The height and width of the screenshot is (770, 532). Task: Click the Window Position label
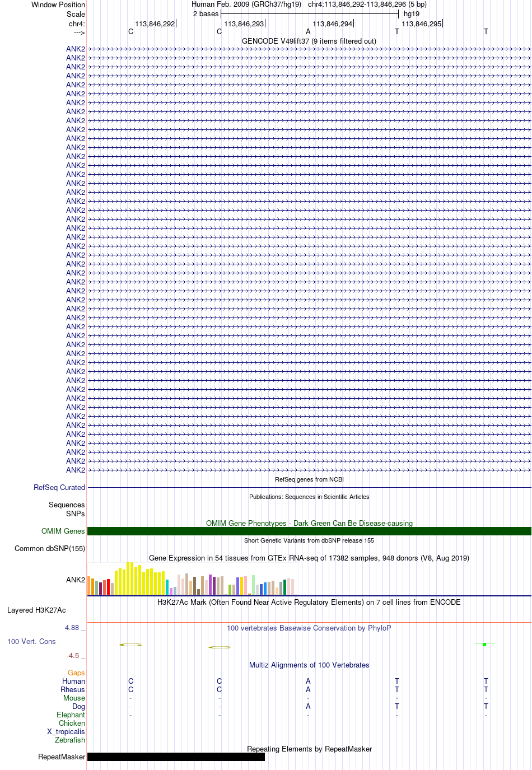(x=58, y=4)
